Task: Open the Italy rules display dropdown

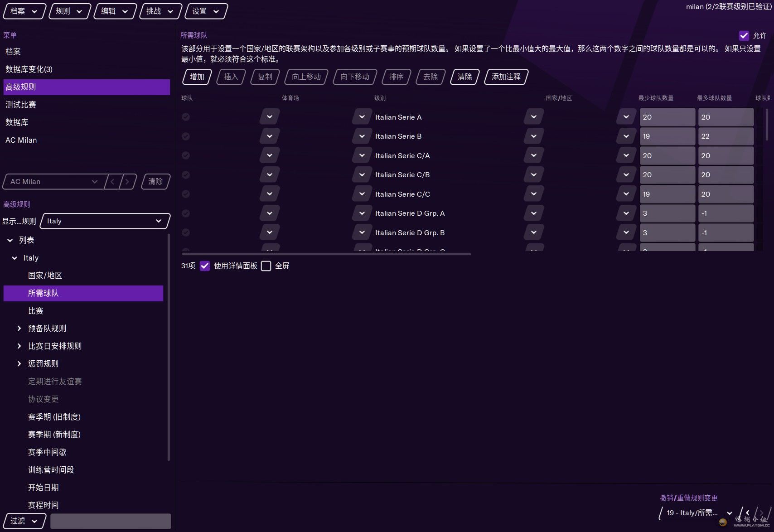Action: coord(105,221)
